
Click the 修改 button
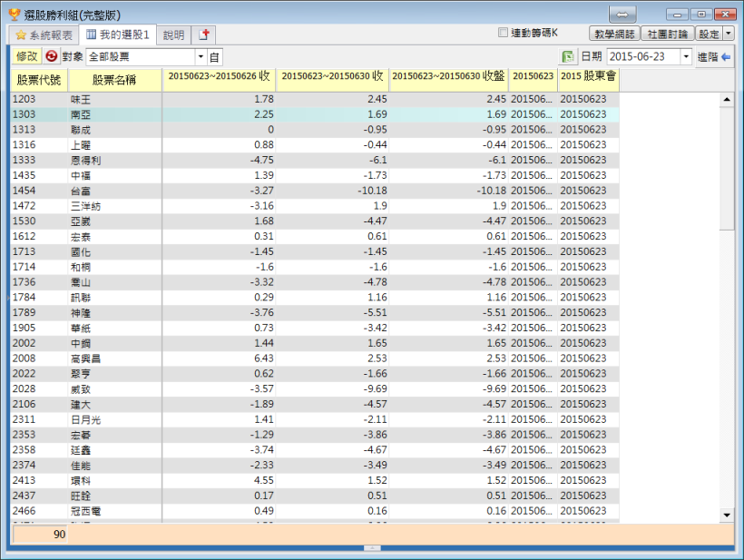27,56
